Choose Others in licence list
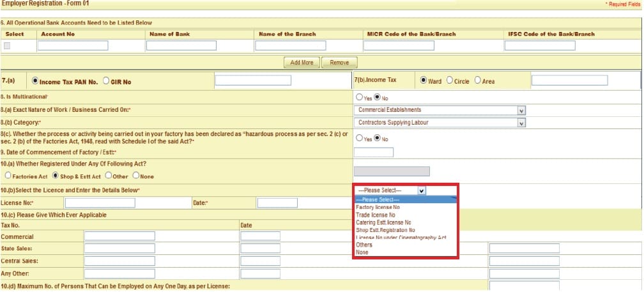Viewport: 644px width, 292px height. (364, 245)
